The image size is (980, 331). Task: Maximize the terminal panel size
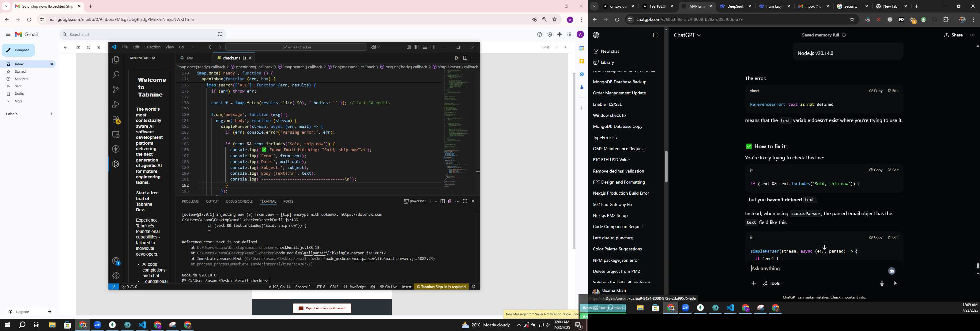[465, 201]
